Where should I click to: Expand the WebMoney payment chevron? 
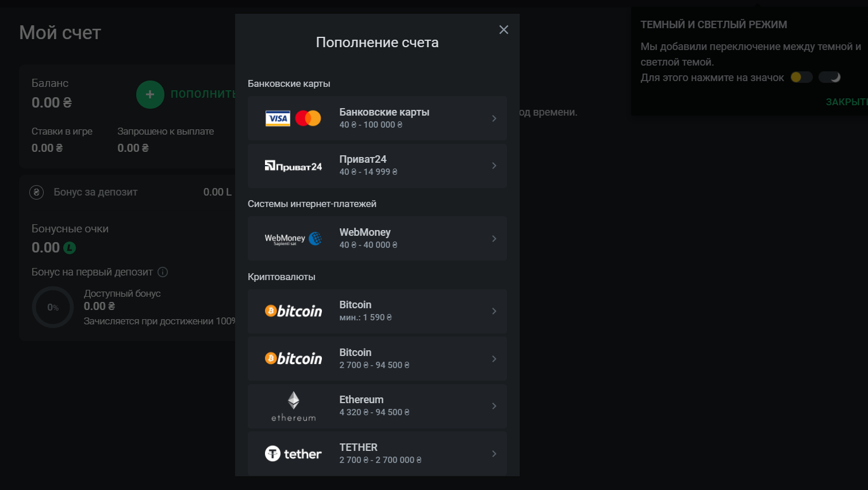point(494,239)
